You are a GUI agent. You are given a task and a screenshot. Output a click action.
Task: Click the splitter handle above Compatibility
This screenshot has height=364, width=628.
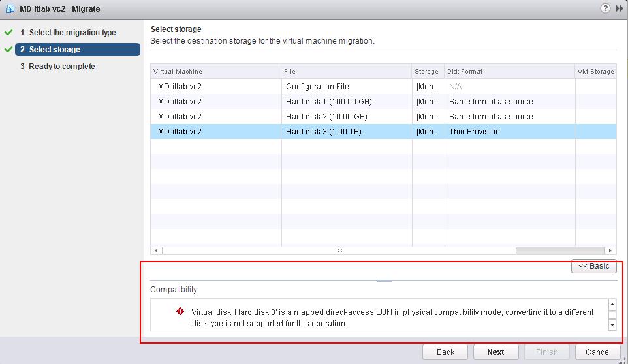click(x=384, y=280)
